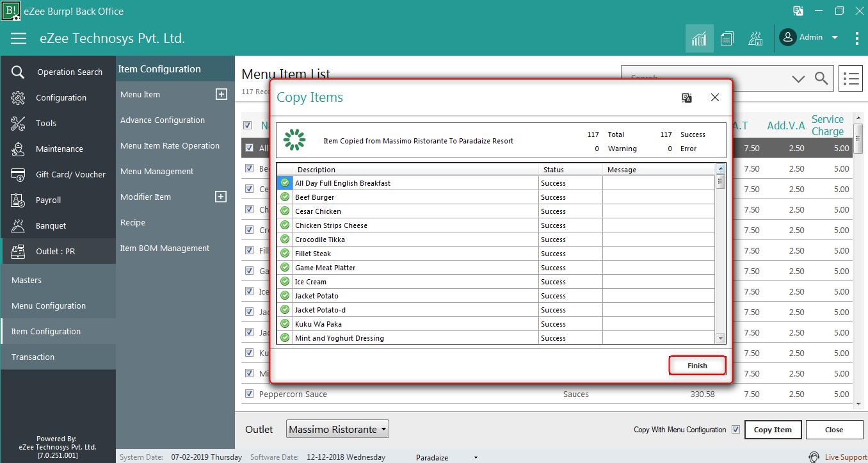This screenshot has height=463, width=868.
Task: Uncheck checkbox of the row starting 'Ce'
Action: (x=250, y=189)
